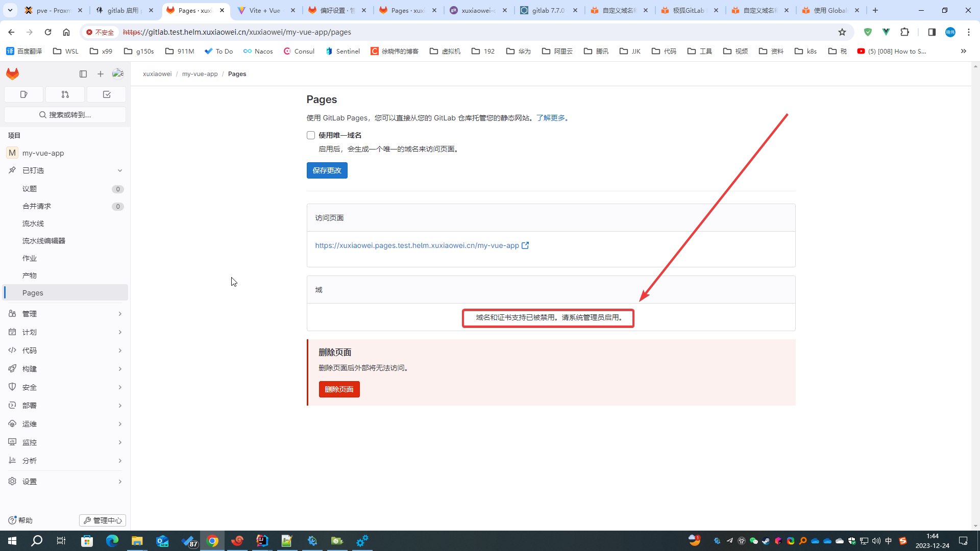Viewport: 980px width, 551px height.
Task: Click 删除页面 red danger button
Action: pyautogui.click(x=339, y=389)
